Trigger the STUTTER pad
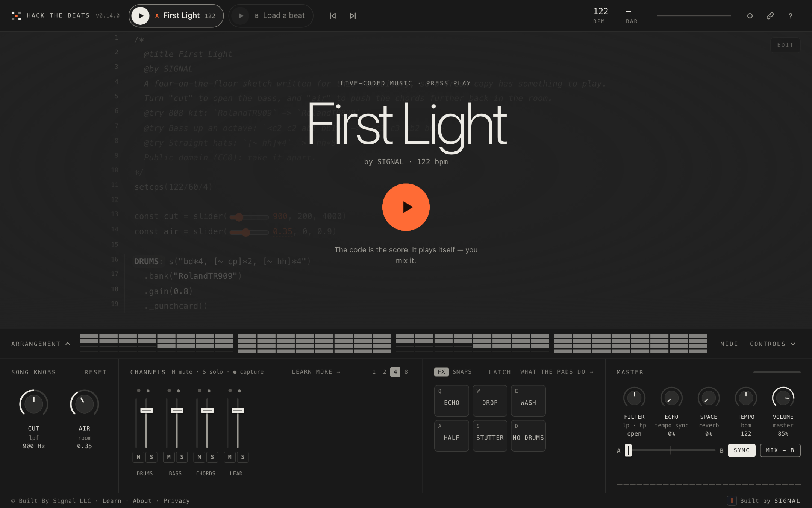 pyautogui.click(x=490, y=436)
